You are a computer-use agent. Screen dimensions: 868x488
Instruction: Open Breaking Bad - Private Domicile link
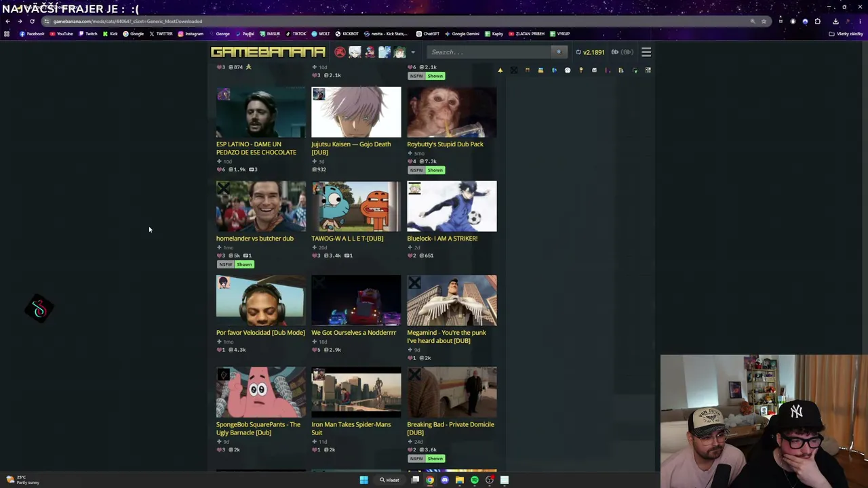tap(450, 428)
